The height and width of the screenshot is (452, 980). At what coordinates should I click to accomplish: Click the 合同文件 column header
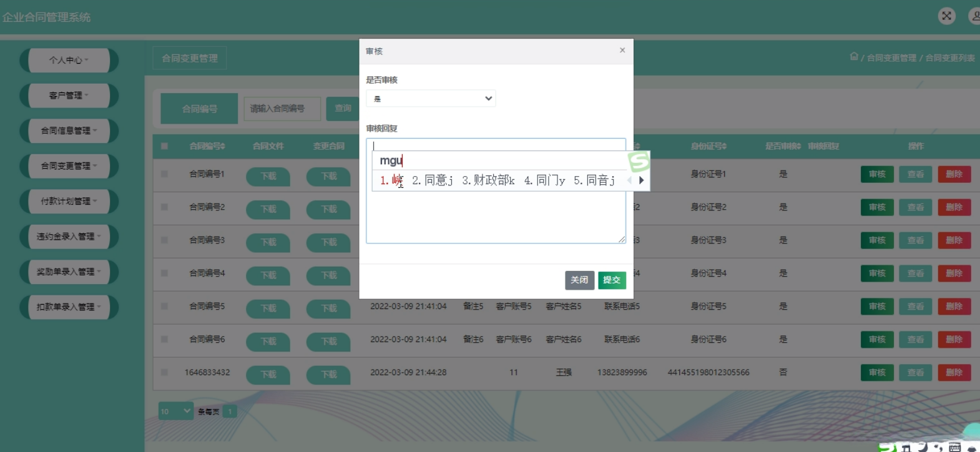click(x=268, y=146)
